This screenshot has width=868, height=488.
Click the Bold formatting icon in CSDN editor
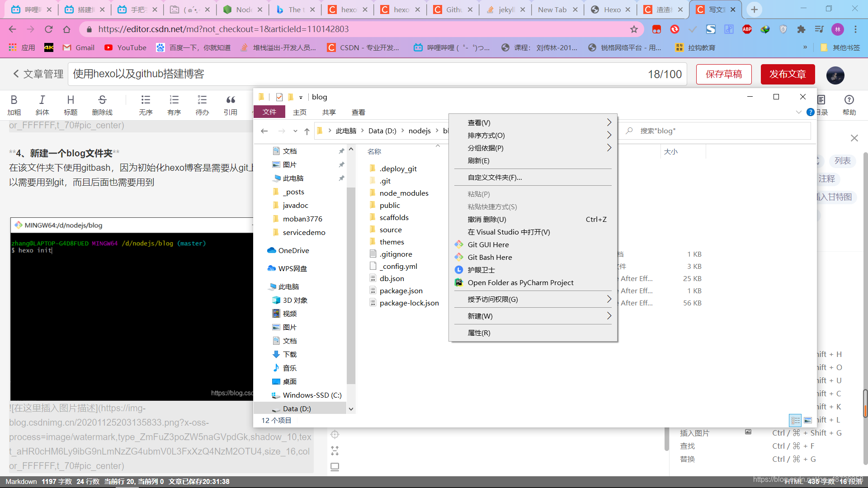point(14,105)
